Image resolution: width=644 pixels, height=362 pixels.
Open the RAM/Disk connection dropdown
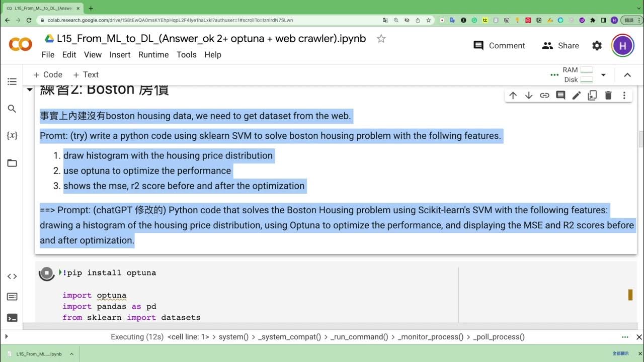[x=603, y=75]
